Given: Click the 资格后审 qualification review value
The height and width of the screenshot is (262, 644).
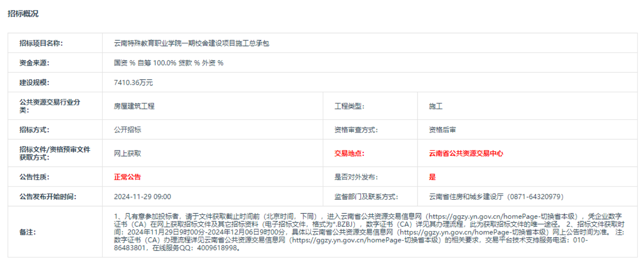Looking at the screenshot, I should 442,130.
